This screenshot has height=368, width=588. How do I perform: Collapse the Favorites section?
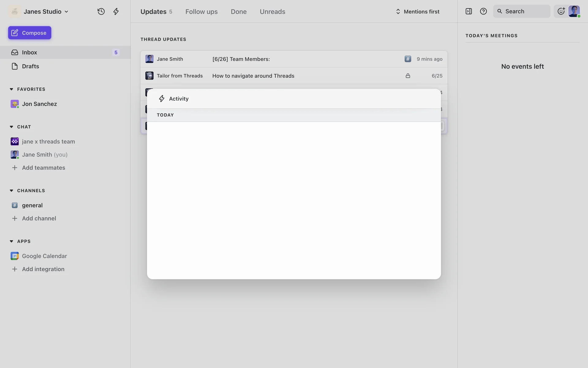click(11, 89)
